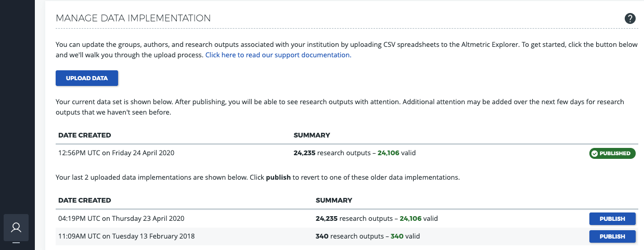Click the Manage Data Implementation heading
The image size is (644, 250).
click(x=133, y=18)
